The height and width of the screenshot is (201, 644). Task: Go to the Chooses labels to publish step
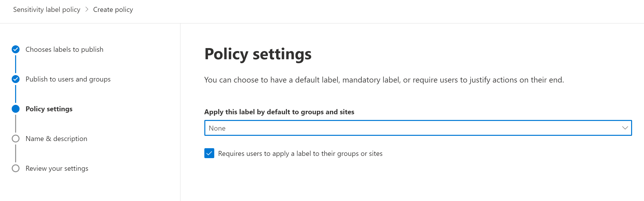[64, 50]
